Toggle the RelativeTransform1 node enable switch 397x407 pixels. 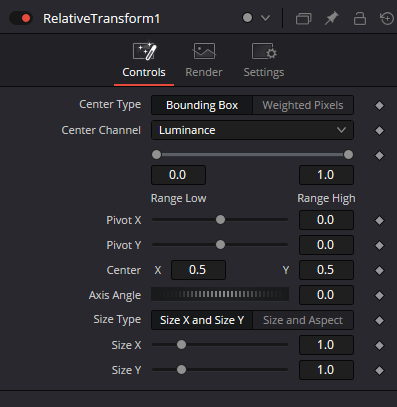coord(21,18)
